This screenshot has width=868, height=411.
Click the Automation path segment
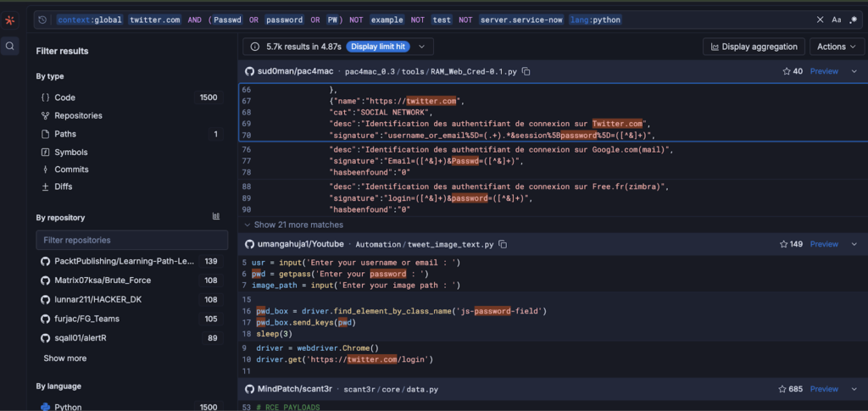[x=378, y=245]
